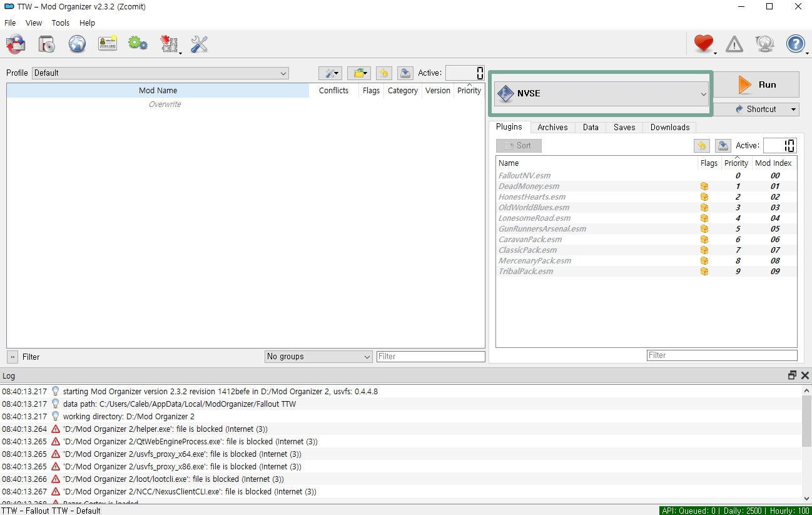Viewport: 812px width, 515px height.
Task: Open the Tools puzzle piece icon
Action: coord(169,44)
